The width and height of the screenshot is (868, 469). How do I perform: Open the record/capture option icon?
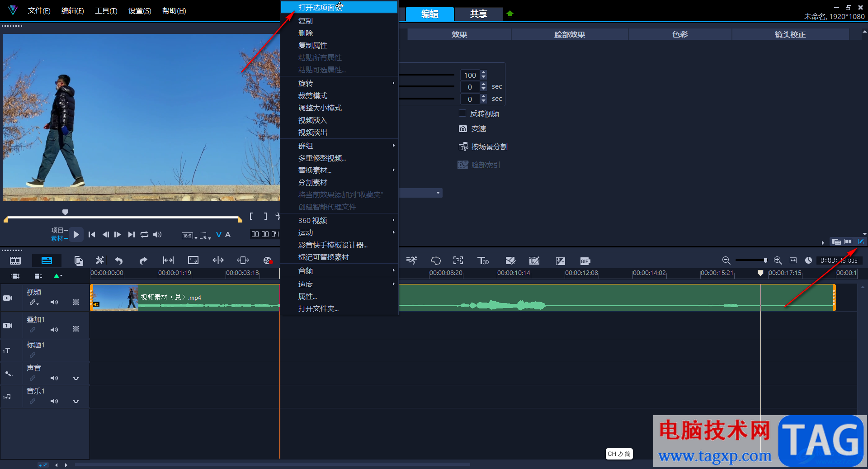tap(268, 261)
